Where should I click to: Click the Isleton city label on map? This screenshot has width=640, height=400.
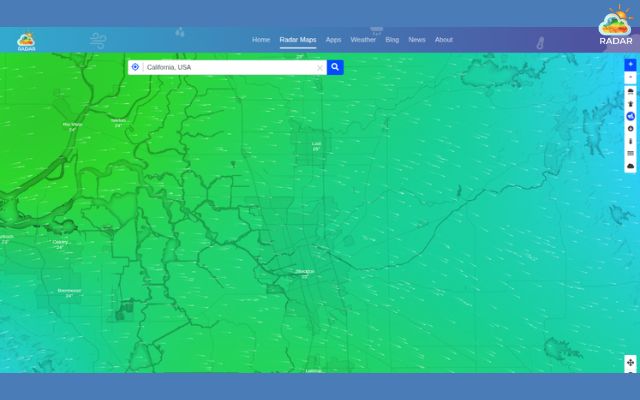pyautogui.click(x=118, y=123)
